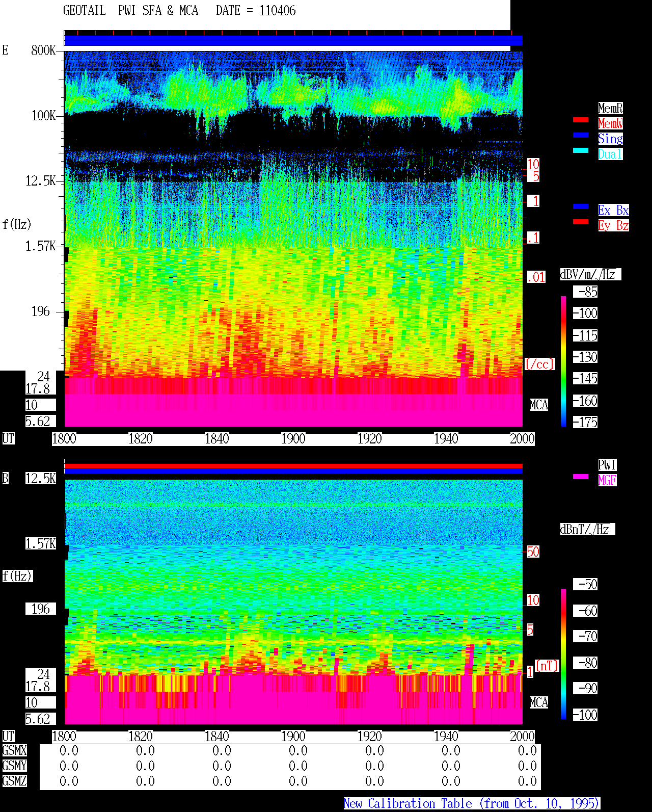Click the red bar above the B spectrogram
The height and width of the screenshot is (812, 652).
coord(293,466)
